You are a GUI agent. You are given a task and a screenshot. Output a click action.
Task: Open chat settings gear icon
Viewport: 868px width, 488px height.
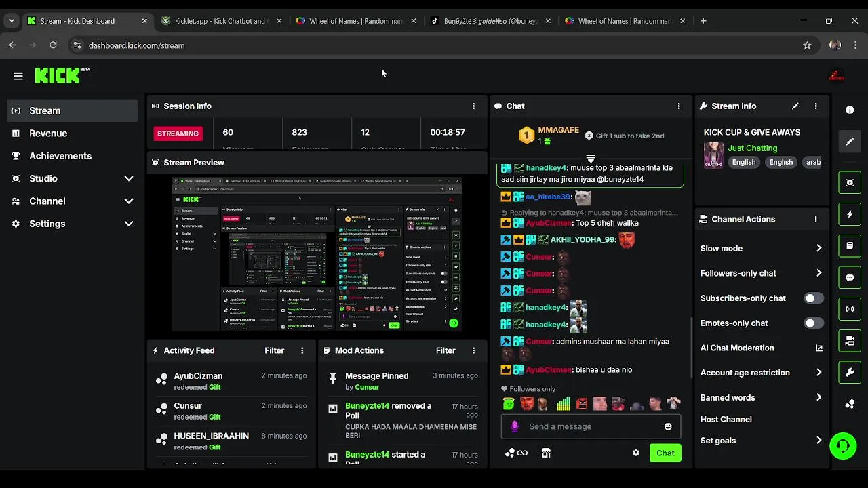(635, 453)
